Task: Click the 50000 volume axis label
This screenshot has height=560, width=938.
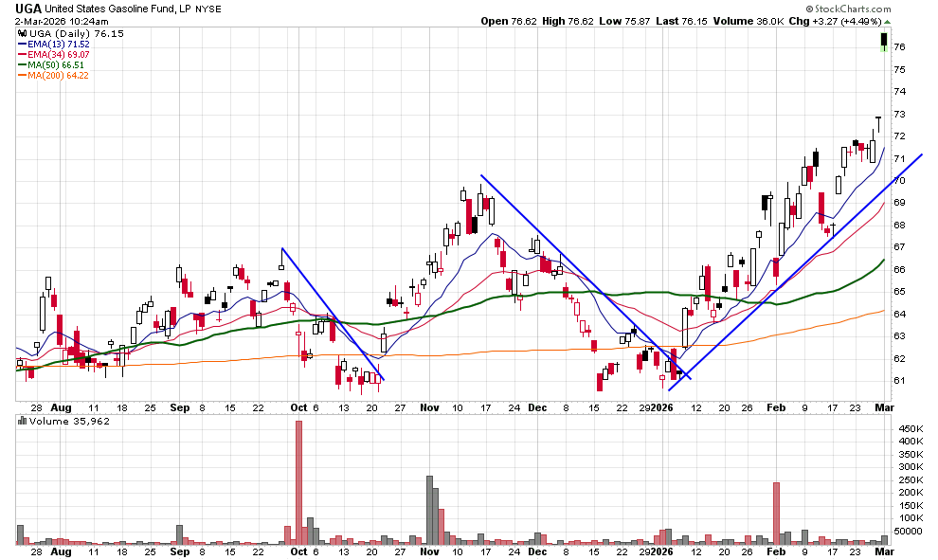Action: 909,532
